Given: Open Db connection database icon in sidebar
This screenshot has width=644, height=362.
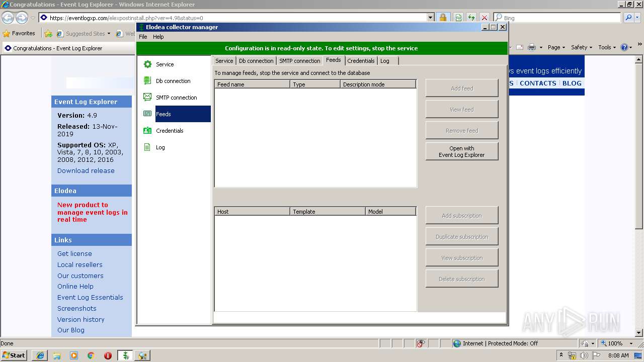Looking at the screenshot, I should tap(147, 80).
